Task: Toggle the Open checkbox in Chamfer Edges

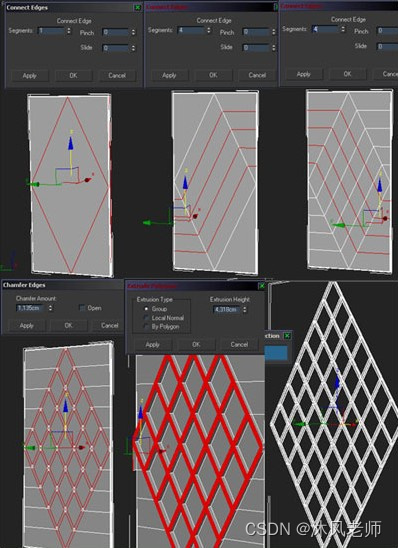Action: click(x=82, y=308)
